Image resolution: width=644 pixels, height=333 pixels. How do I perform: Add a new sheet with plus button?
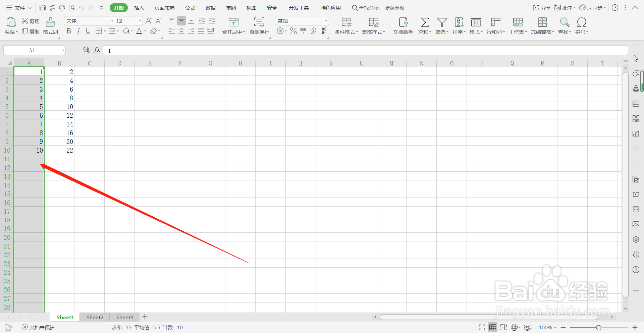tap(145, 317)
